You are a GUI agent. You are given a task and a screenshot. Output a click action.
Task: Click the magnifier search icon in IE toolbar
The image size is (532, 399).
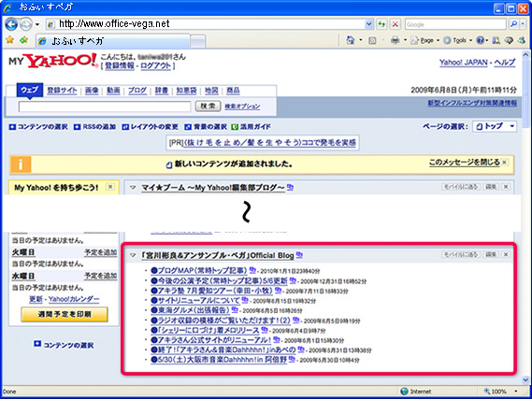tap(513, 24)
